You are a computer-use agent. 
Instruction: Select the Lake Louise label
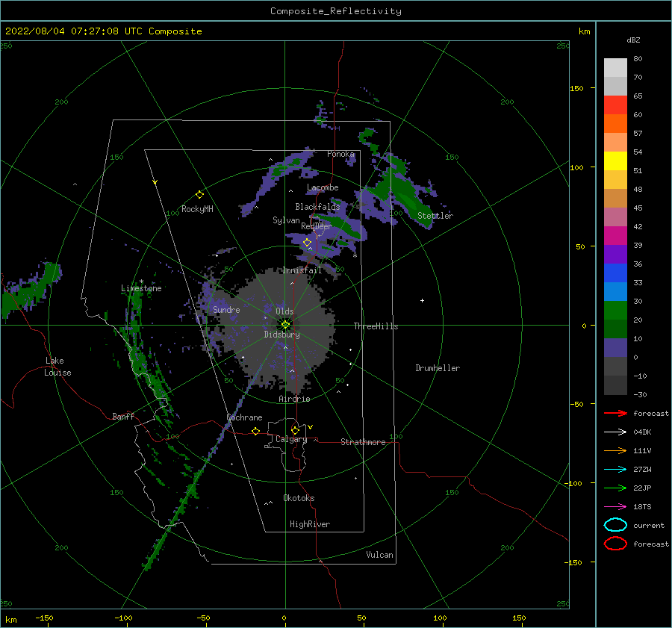click(57, 367)
